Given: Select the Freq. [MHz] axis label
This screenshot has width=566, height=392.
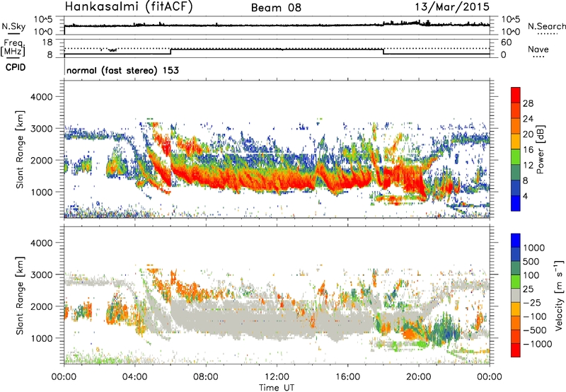Looking at the screenshot, I should [x=13, y=47].
